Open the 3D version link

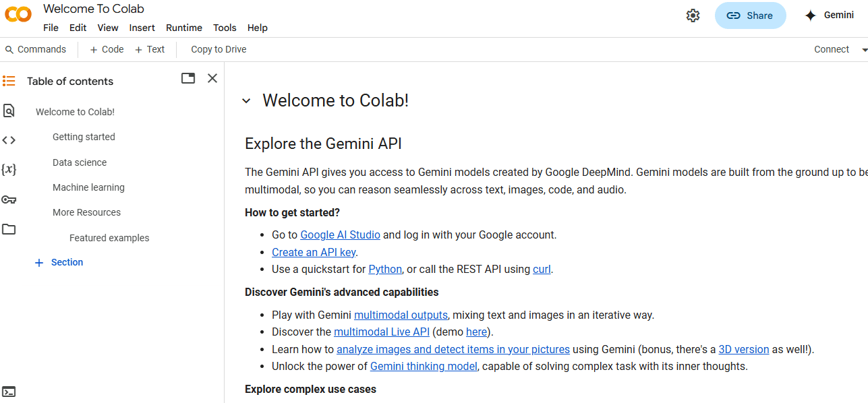tap(744, 349)
